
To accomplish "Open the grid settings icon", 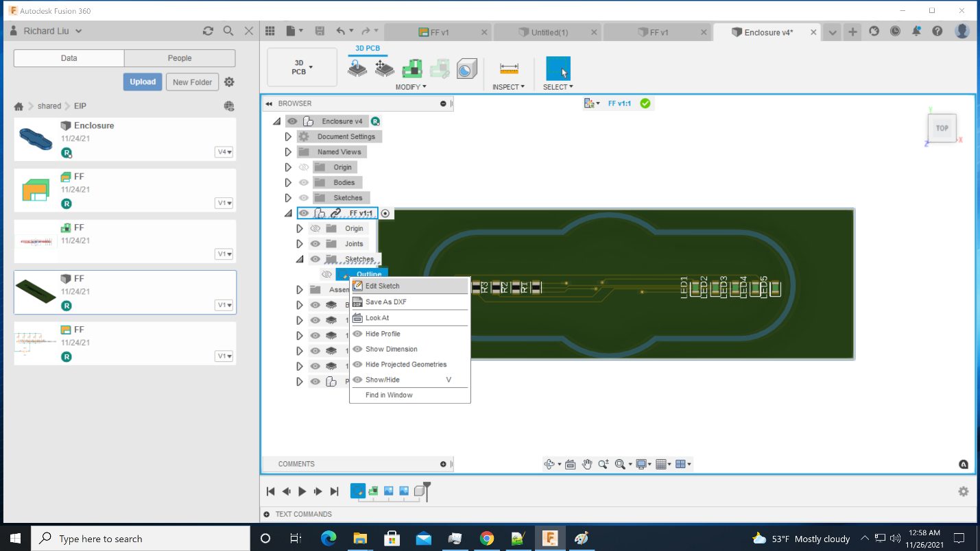I will (661, 464).
